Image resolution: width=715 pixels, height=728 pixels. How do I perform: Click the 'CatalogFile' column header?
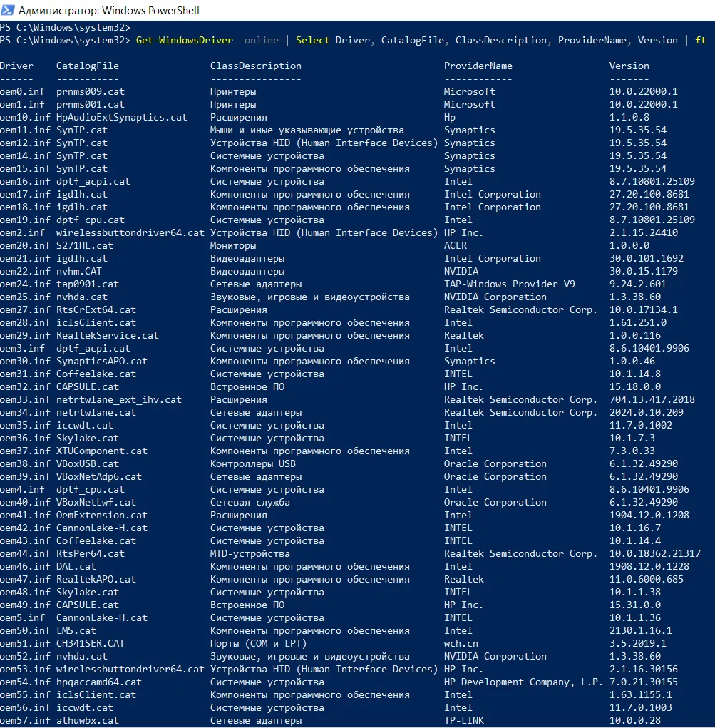(87, 66)
